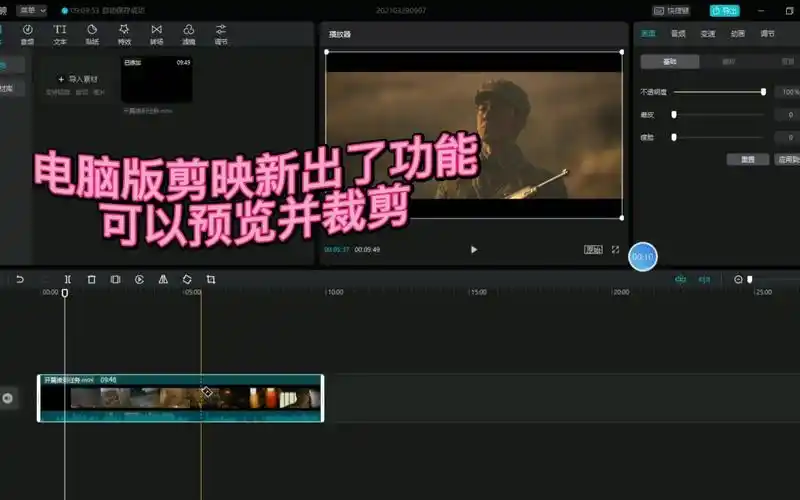The height and width of the screenshot is (500, 800).
Task: Switch to the 动画 animation tab
Action: pos(738,34)
